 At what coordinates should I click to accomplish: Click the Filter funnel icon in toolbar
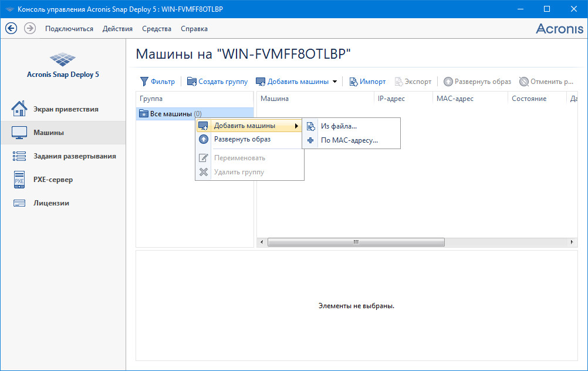coord(144,82)
